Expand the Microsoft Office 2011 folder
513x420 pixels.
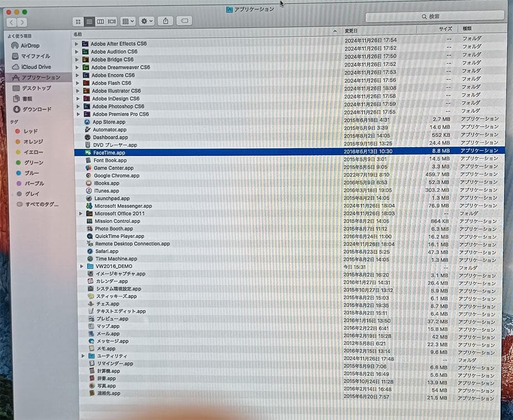coord(81,213)
